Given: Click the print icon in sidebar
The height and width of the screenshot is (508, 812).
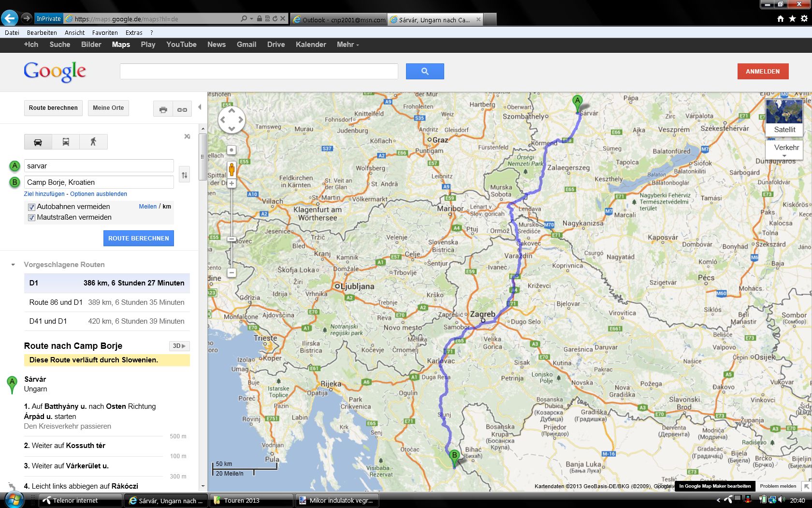Looking at the screenshot, I should click(x=163, y=109).
